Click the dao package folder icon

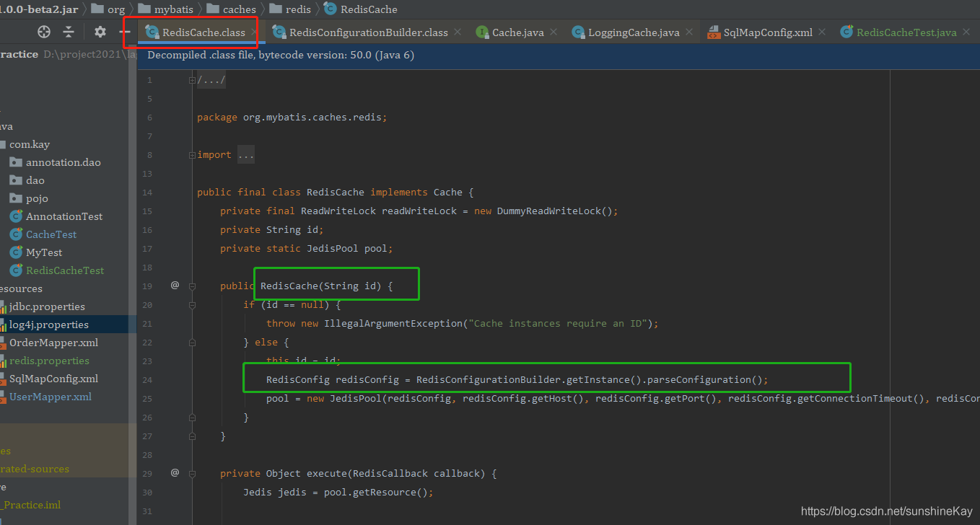[x=16, y=180]
